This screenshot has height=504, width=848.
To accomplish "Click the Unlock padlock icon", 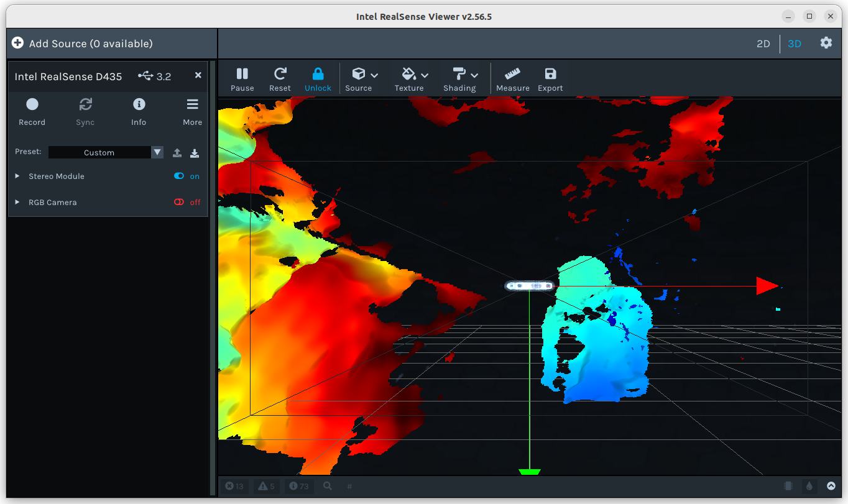I will pyautogui.click(x=318, y=75).
